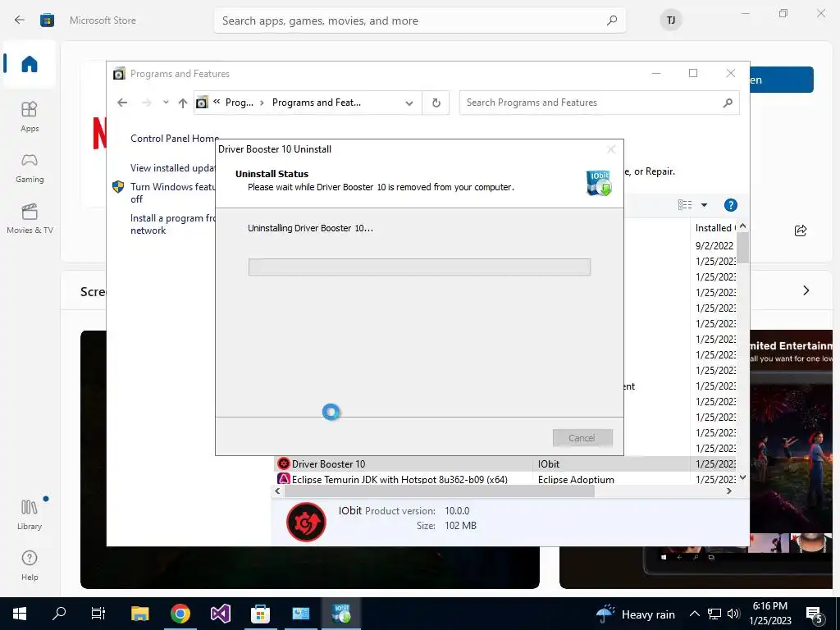Open address bar history dropdown
This screenshot has width=840, height=630.
[x=409, y=103]
